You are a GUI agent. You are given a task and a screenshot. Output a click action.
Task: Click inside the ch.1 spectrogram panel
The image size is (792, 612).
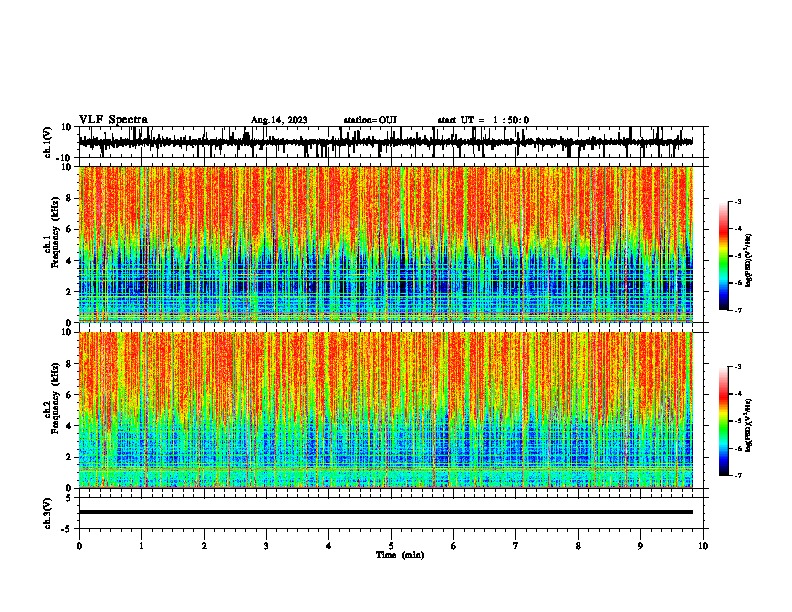pyautogui.click(x=385, y=244)
